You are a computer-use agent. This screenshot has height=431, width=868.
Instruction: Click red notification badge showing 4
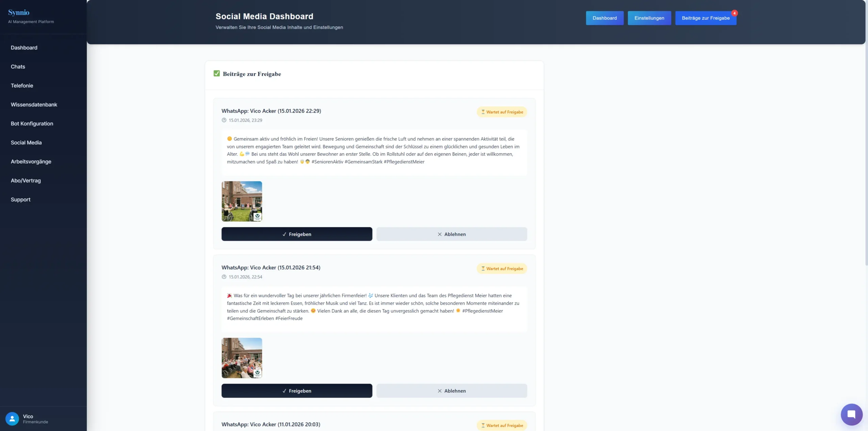coord(734,13)
